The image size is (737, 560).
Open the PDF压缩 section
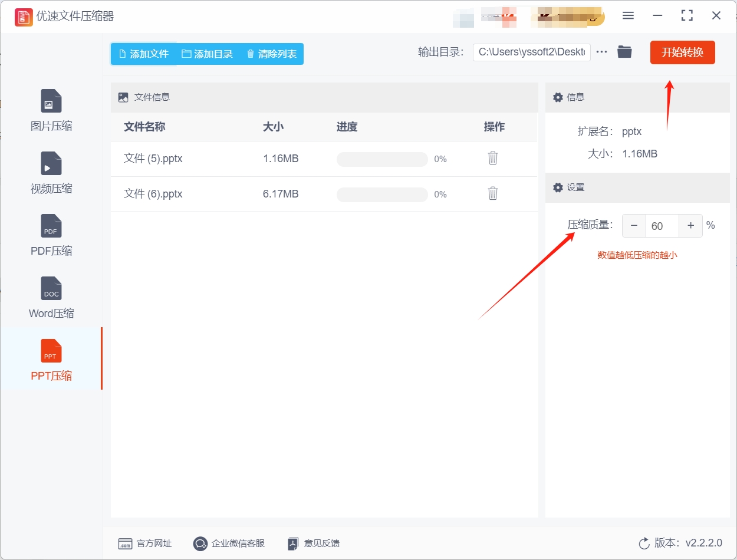[x=51, y=235]
